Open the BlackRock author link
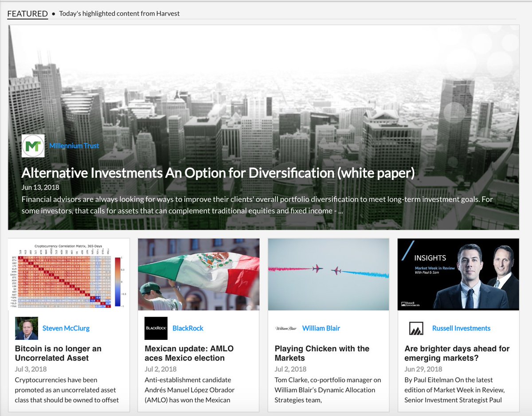Viewport: 532px width, 416px height. (x=188, y=328)
